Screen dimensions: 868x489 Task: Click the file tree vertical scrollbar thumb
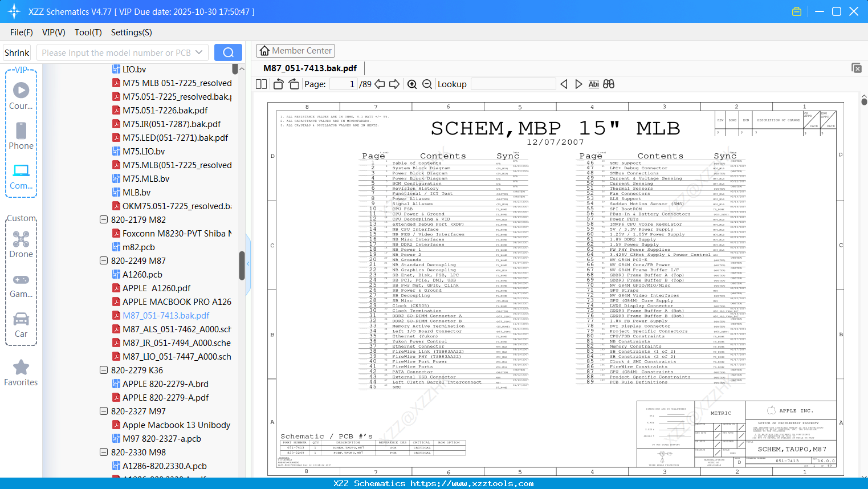(242, 266)
